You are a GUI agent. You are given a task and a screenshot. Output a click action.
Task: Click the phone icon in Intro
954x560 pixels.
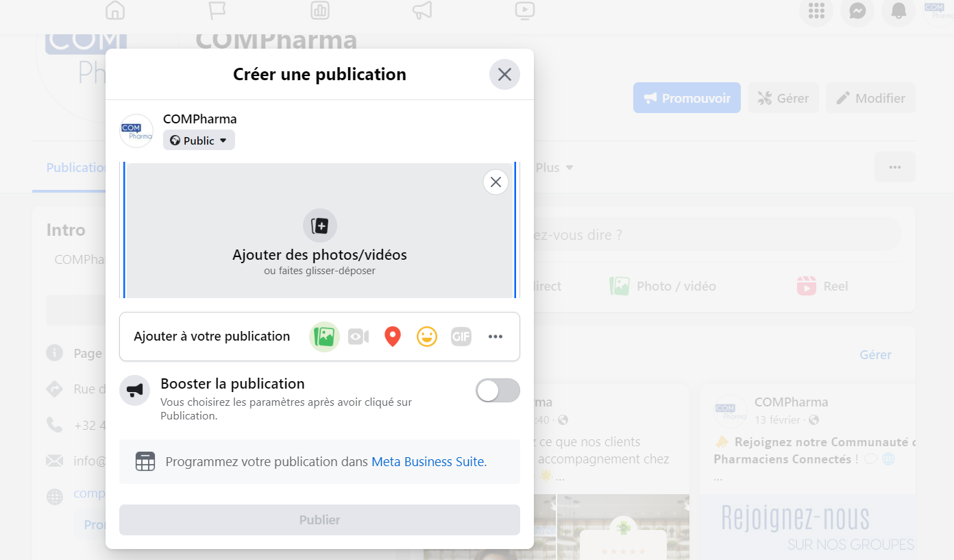(55, 425)
